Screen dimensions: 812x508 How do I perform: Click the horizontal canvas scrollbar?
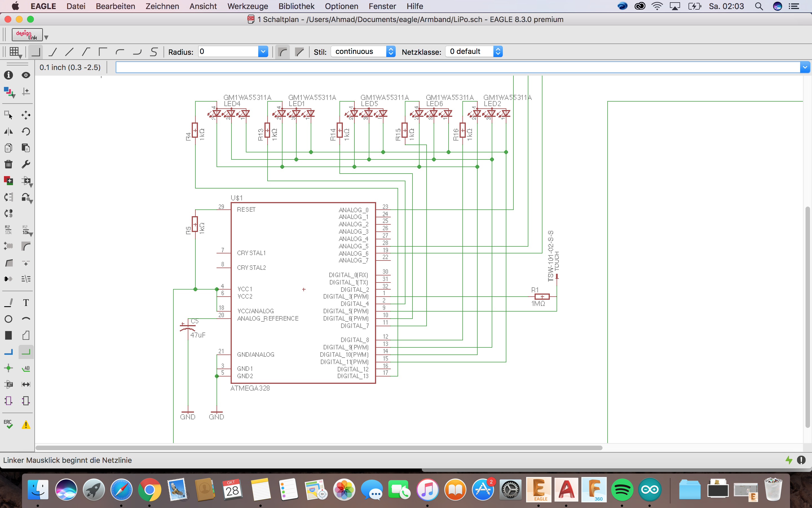319,448
